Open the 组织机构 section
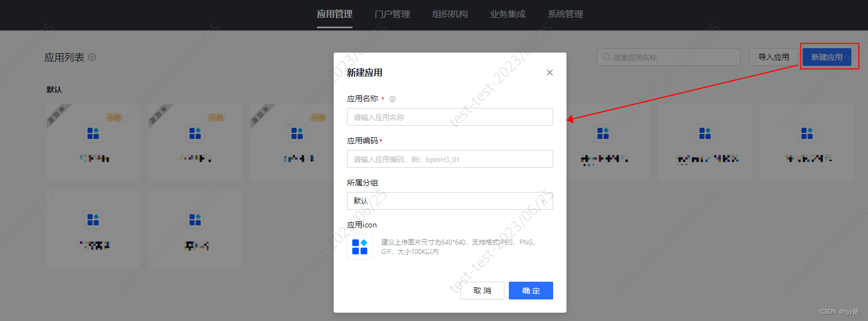 450,14
